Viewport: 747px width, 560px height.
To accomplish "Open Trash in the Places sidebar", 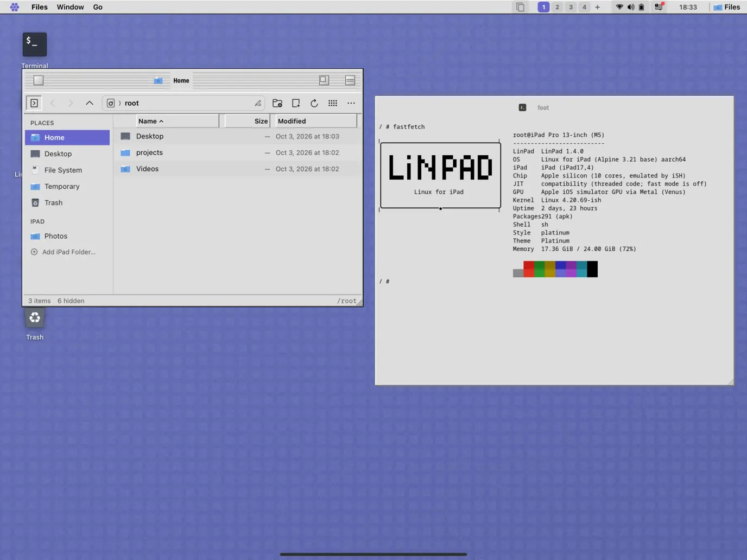I will (67, 202).
